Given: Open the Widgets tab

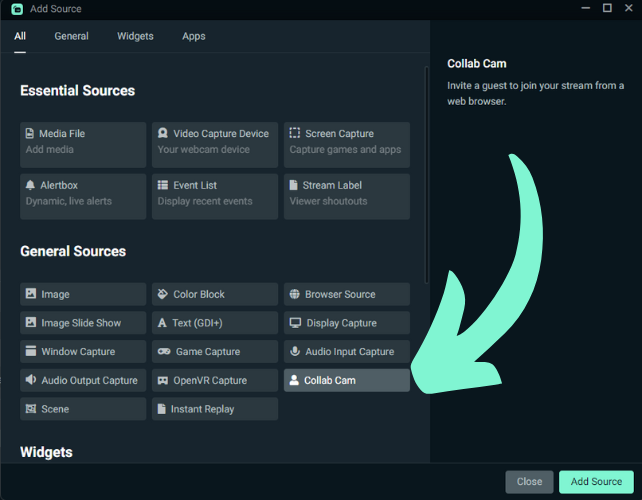Looking at the screenshot, I should coord(135,36).
